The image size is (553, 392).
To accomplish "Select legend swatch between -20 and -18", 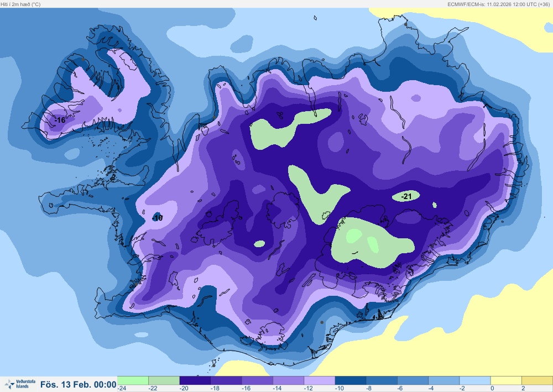I will click(x=195, y=380).
